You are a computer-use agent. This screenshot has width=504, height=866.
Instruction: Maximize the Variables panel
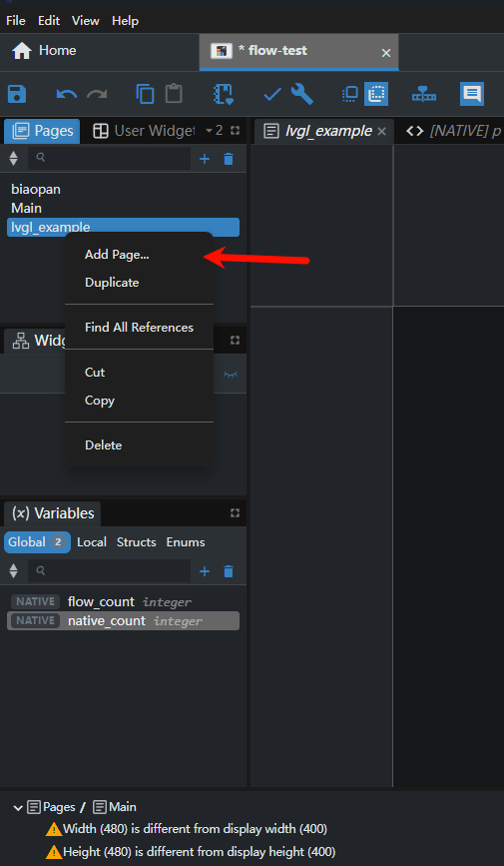coord(236,513)
